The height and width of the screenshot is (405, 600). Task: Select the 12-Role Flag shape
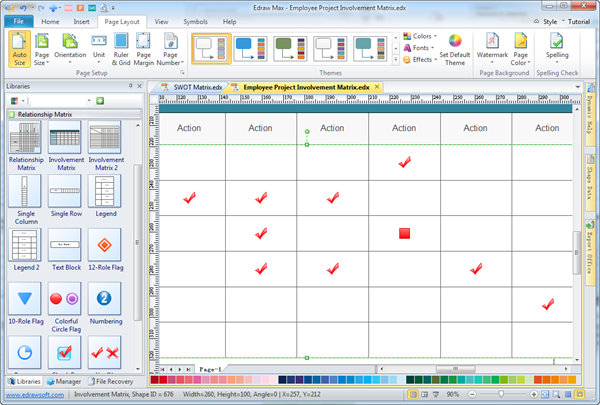point(106,250)
